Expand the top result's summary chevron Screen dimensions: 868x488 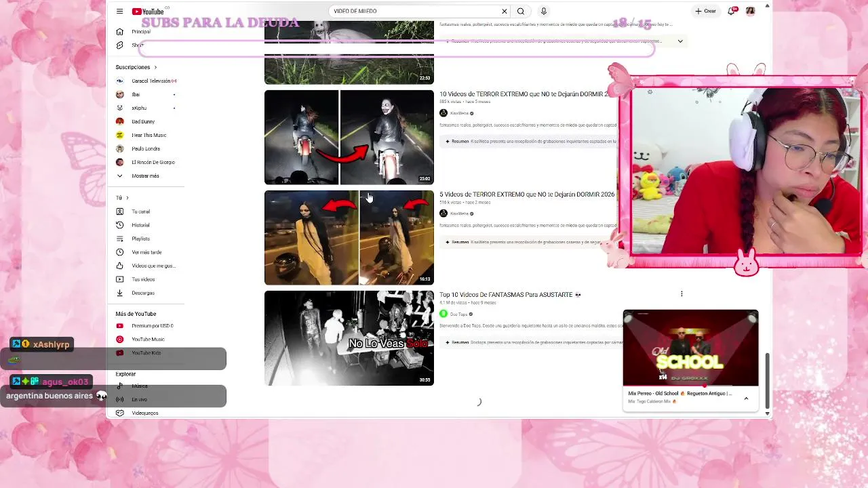[680, 41]
